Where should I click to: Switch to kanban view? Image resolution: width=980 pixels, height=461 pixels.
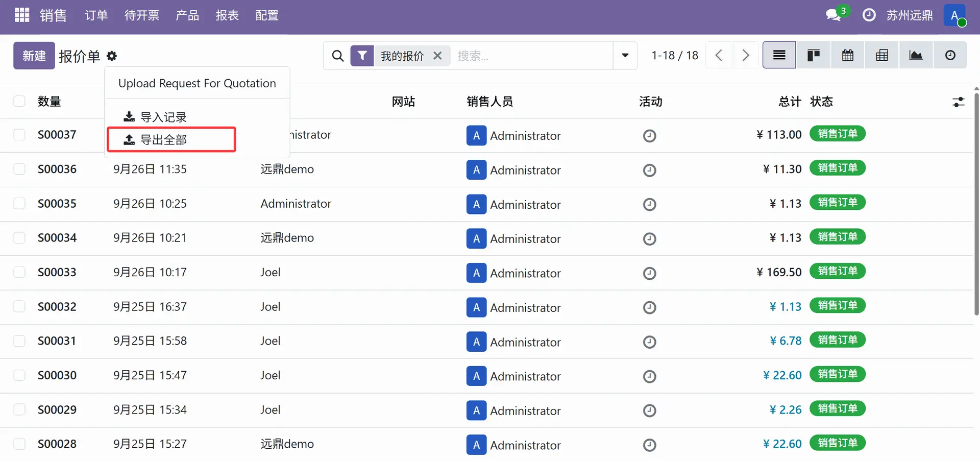(x=813, y=55)
